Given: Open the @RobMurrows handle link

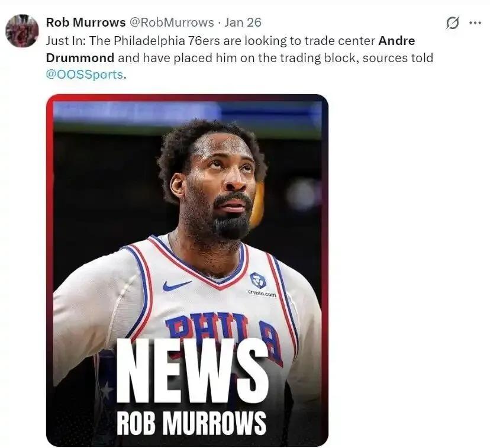Looking at the screenshot, I should (x=172, y=22).
